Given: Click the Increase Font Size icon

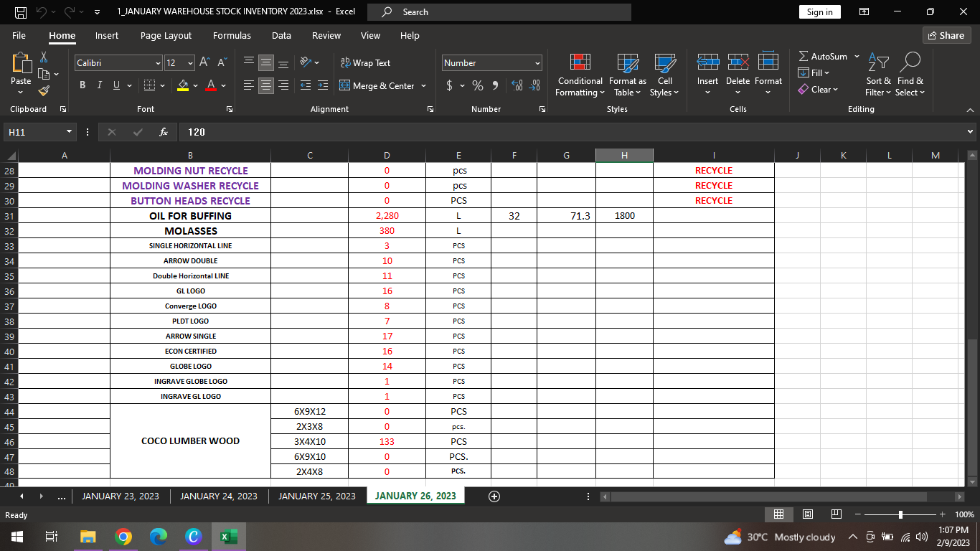Looking at the screenshot, I should click(204, 63).
